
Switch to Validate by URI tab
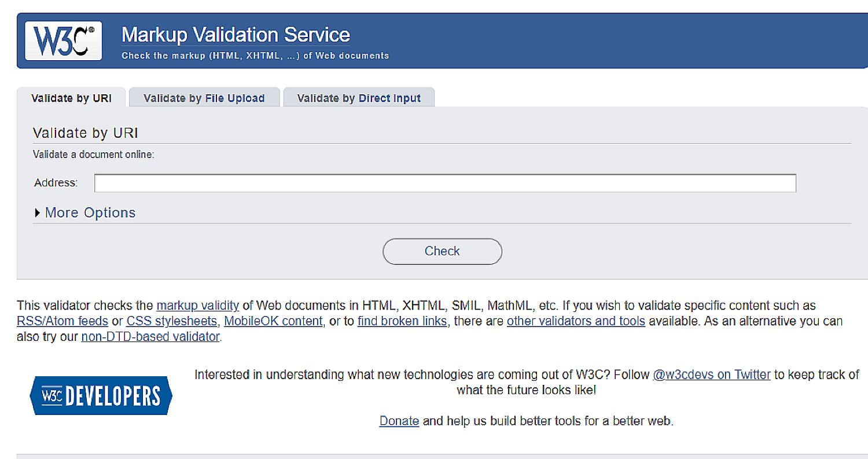71,98
